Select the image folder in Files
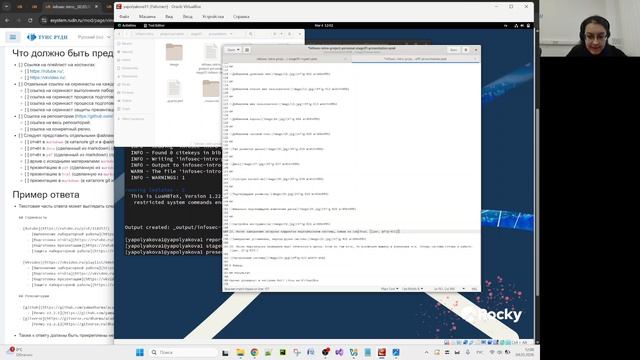 [174, 55]
